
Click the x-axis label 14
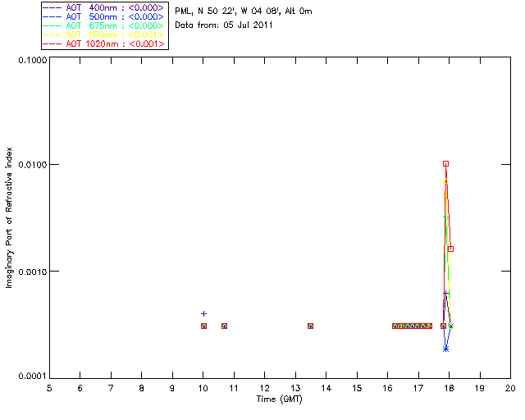click(326, 388)
